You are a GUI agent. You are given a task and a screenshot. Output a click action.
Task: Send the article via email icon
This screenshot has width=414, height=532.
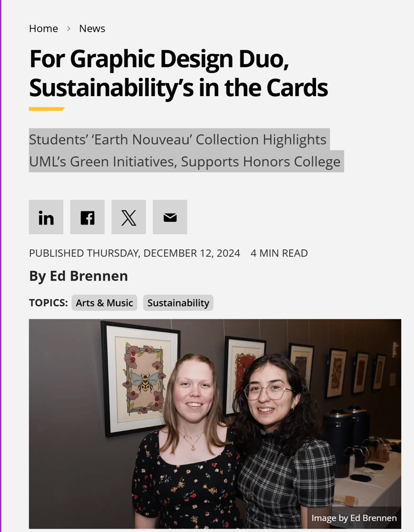click(x=170, y=217)
